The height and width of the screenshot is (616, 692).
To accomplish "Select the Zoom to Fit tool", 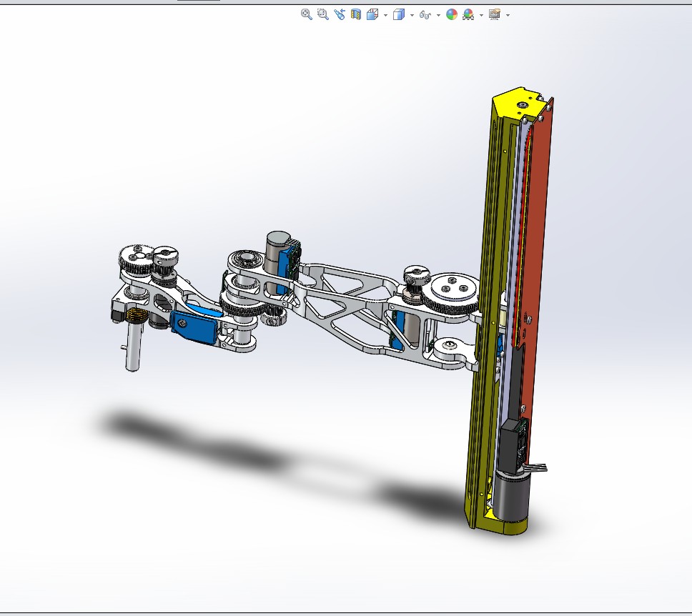I will click(305, 13).
